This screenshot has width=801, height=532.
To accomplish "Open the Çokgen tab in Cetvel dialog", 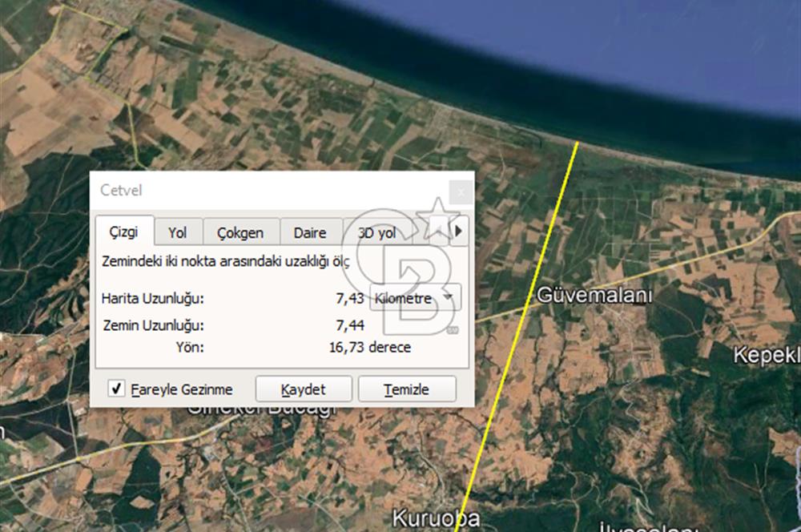I will (x=241, y=232).
